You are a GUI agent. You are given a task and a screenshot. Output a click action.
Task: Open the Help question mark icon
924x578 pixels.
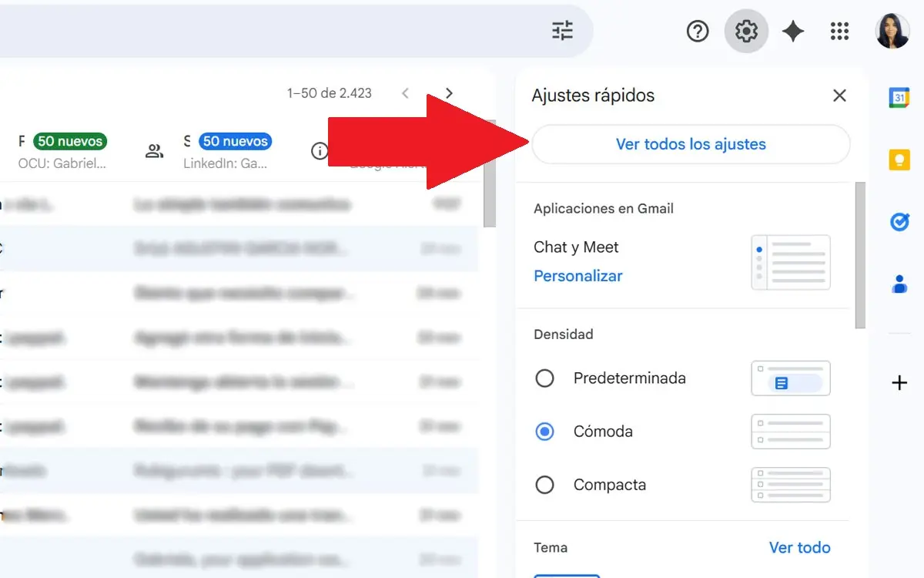pos(698,31)
